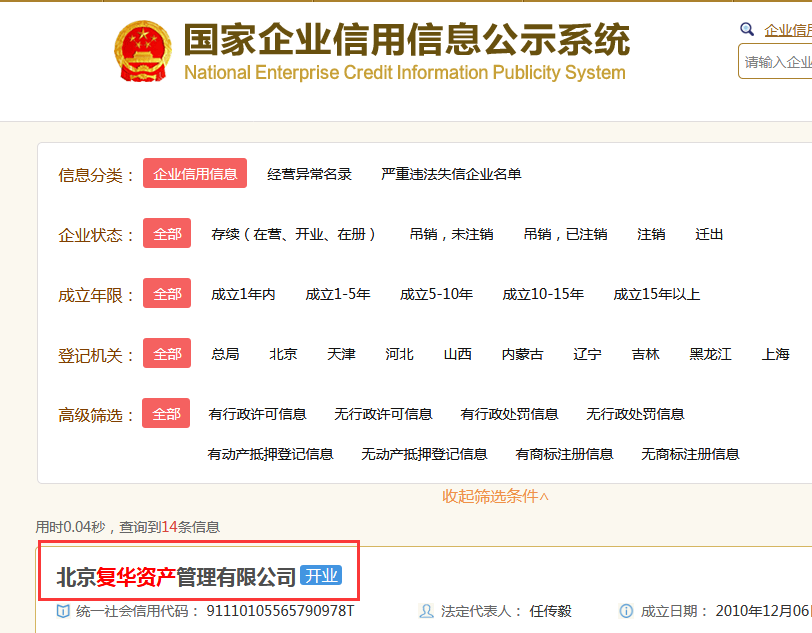Screen dimensions: 812x633
Task: Select 全部 in the 成立年限 row
Action: [167, 294]
